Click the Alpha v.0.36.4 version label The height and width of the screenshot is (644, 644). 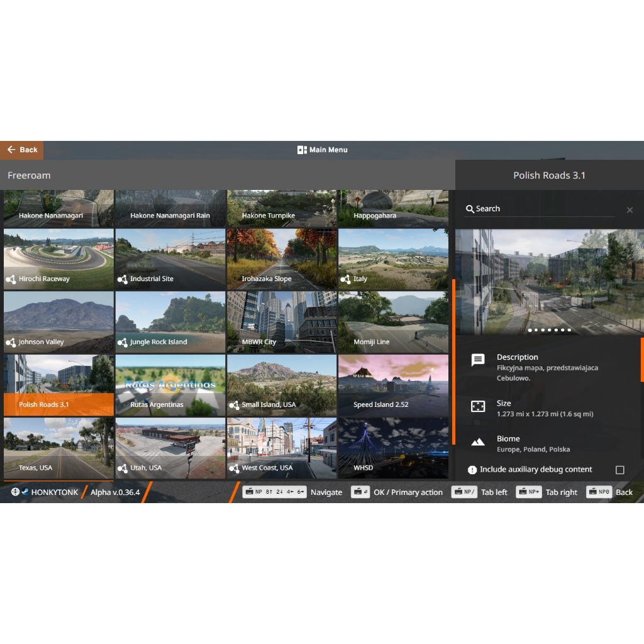click(x=115, y=492)
